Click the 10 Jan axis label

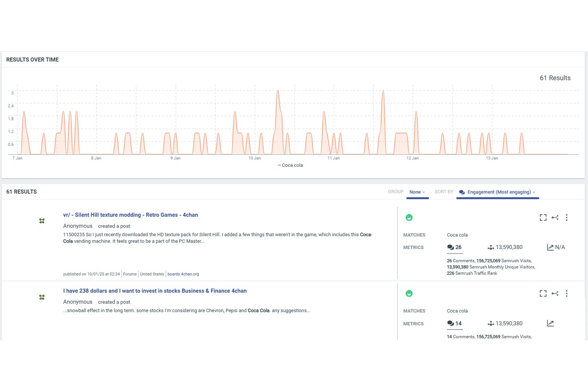[x=255, y=158]
